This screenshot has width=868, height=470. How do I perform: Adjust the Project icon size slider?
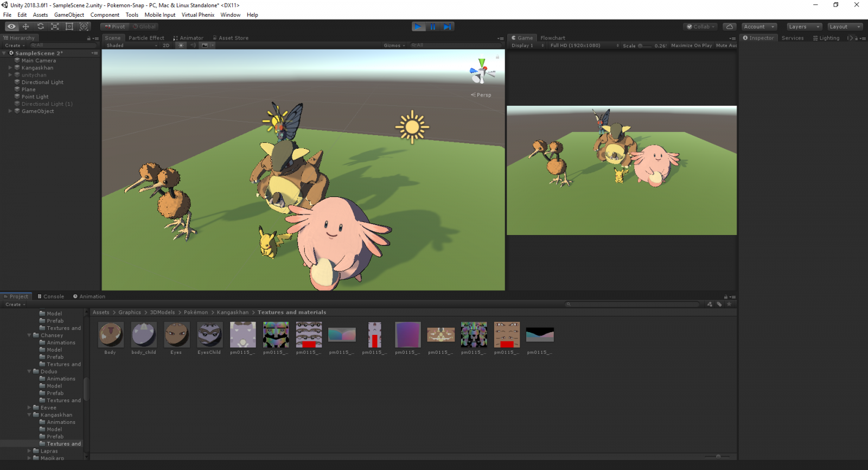pyautogui.click(x=718, y=456)
